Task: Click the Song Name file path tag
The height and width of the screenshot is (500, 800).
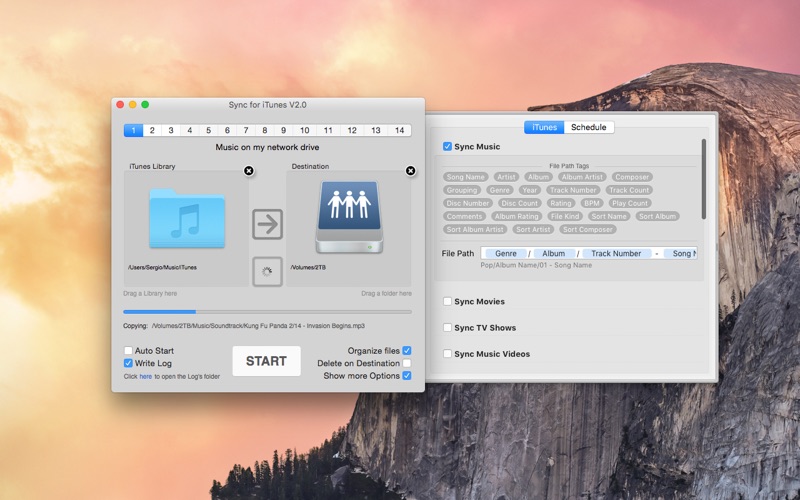Action: 465,177
